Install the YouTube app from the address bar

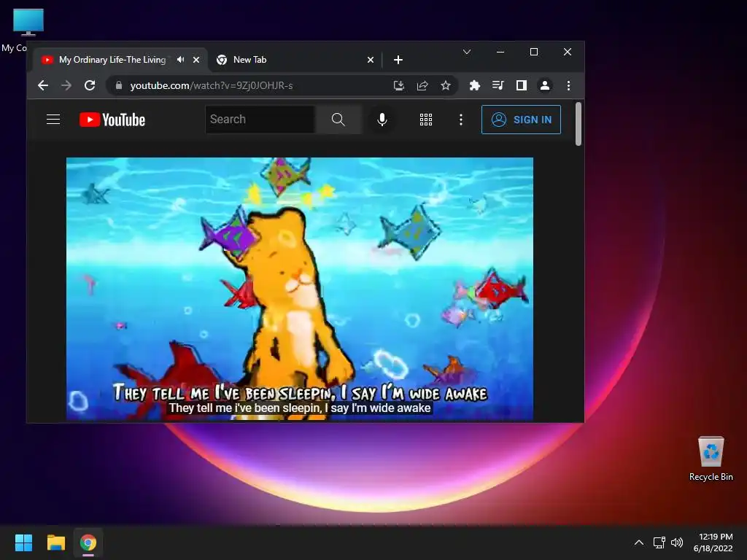click(399, 86)
